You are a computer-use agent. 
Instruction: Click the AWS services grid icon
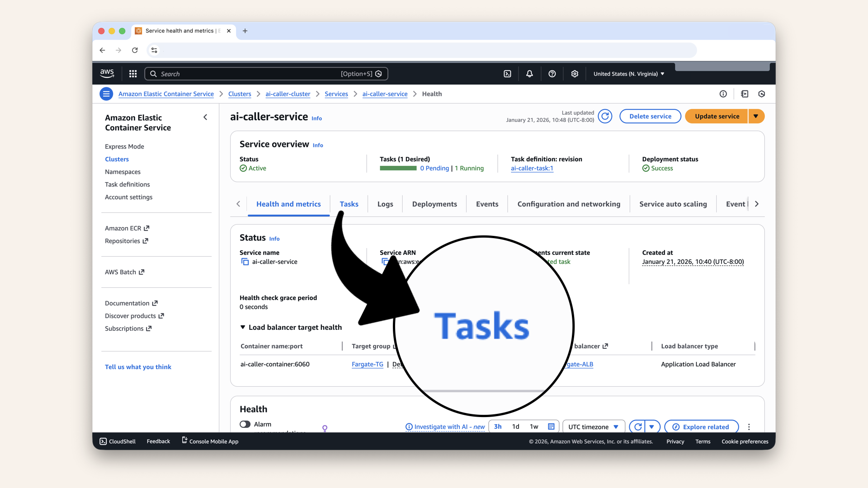pyautogui.click(x=132, y=74)
